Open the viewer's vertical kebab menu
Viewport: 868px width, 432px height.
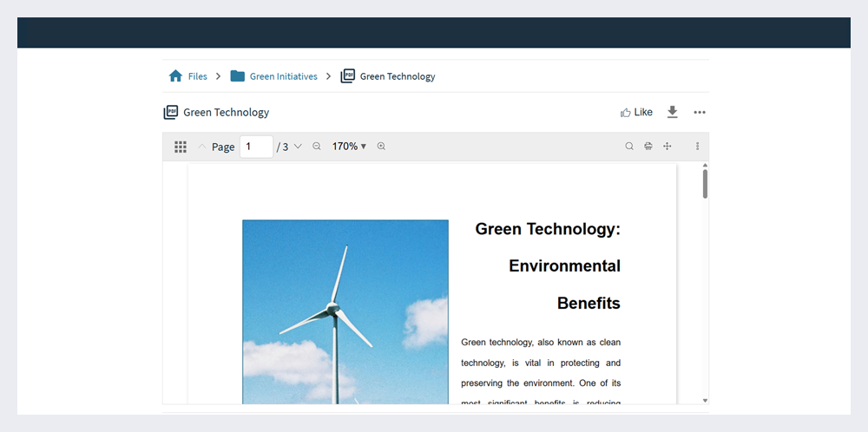(x=697, y=147)
